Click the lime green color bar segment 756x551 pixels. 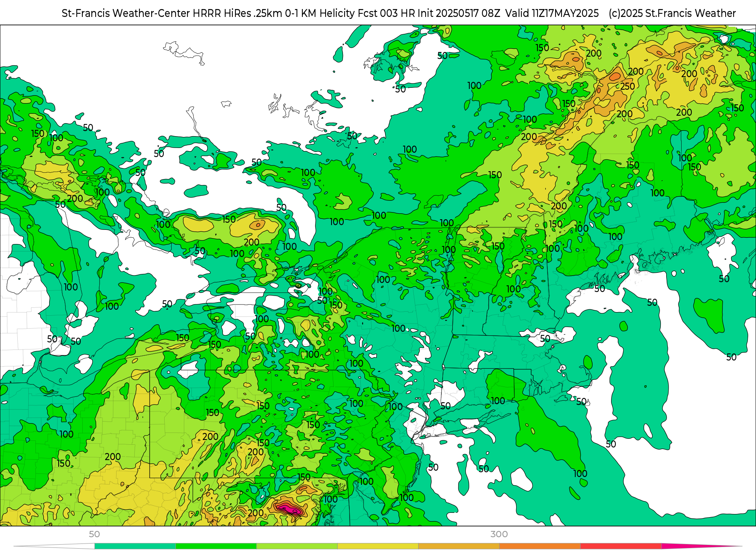point(297,546)
